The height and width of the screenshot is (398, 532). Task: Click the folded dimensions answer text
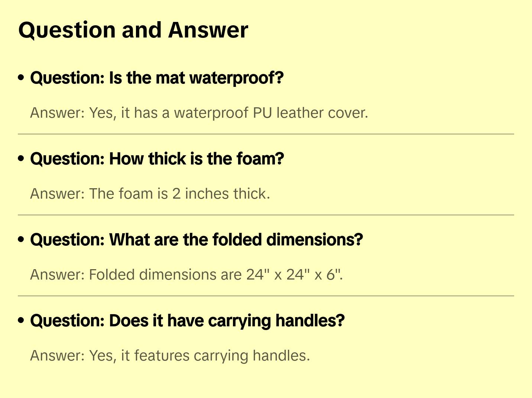(186, 275)
